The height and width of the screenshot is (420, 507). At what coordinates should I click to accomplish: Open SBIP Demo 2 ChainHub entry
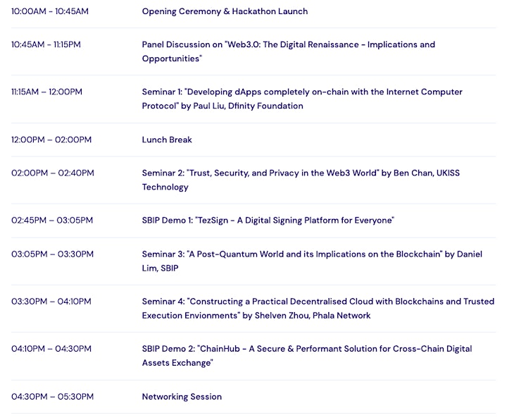[307, 356]
